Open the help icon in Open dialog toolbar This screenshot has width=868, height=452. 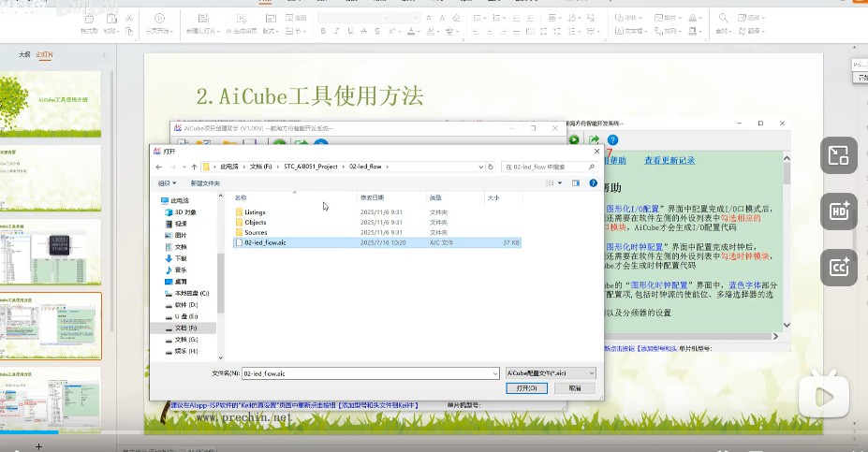click(593, 183)
